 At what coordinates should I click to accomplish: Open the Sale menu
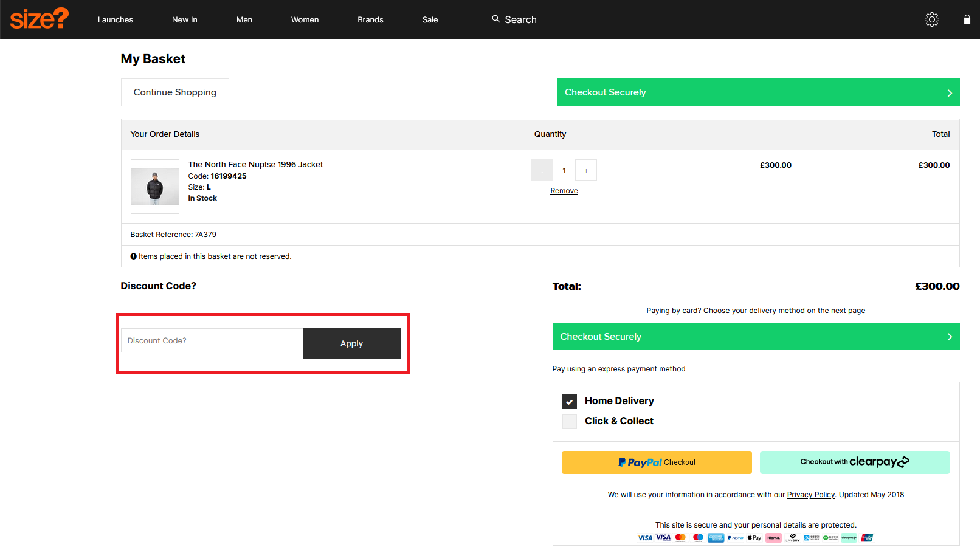coord(430,19)
